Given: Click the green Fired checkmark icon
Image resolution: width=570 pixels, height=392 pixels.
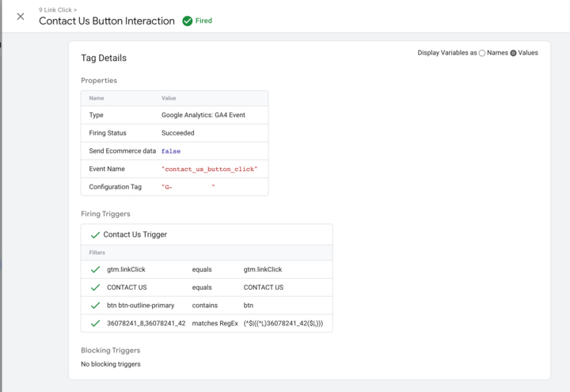Looking at the screenshot, I should click(x=187, y=21).
